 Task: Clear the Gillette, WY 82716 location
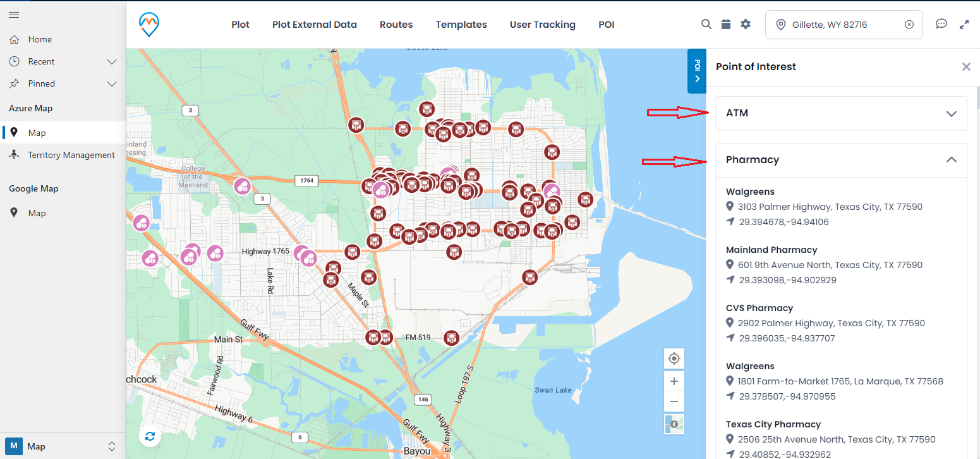pyautogui.click(x=909, y=25)
